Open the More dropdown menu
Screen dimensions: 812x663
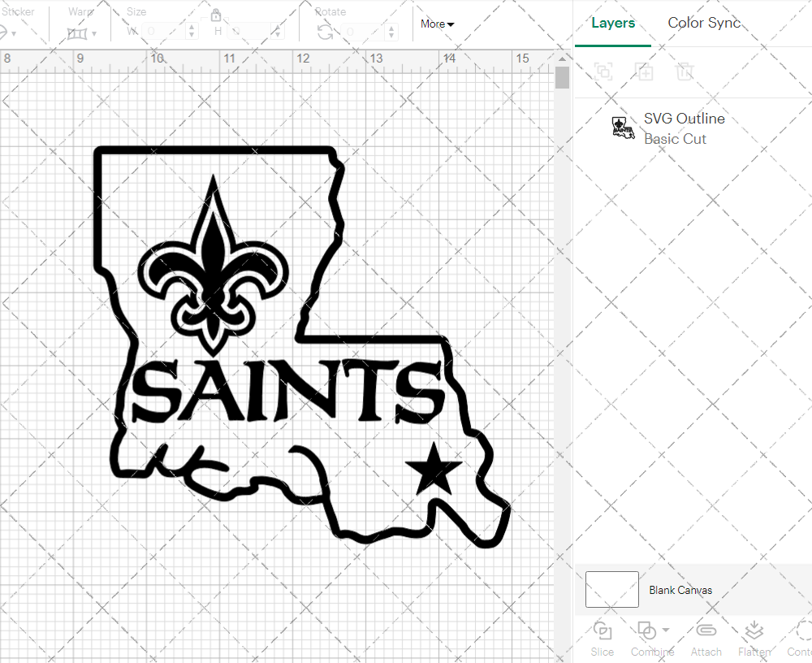pos(437,24)
